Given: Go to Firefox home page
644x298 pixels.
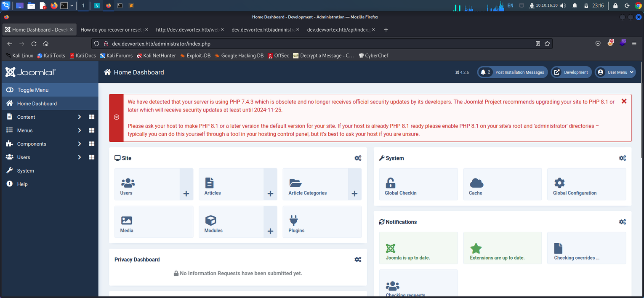Looking at the screenshot, I should click(46, 44).
